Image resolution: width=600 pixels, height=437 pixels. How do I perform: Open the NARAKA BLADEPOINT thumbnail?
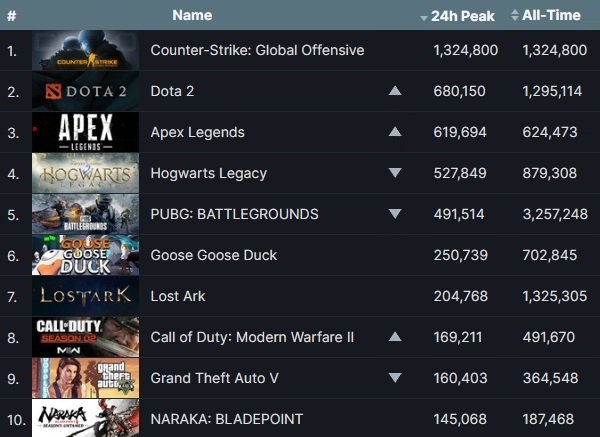point(86,418)
